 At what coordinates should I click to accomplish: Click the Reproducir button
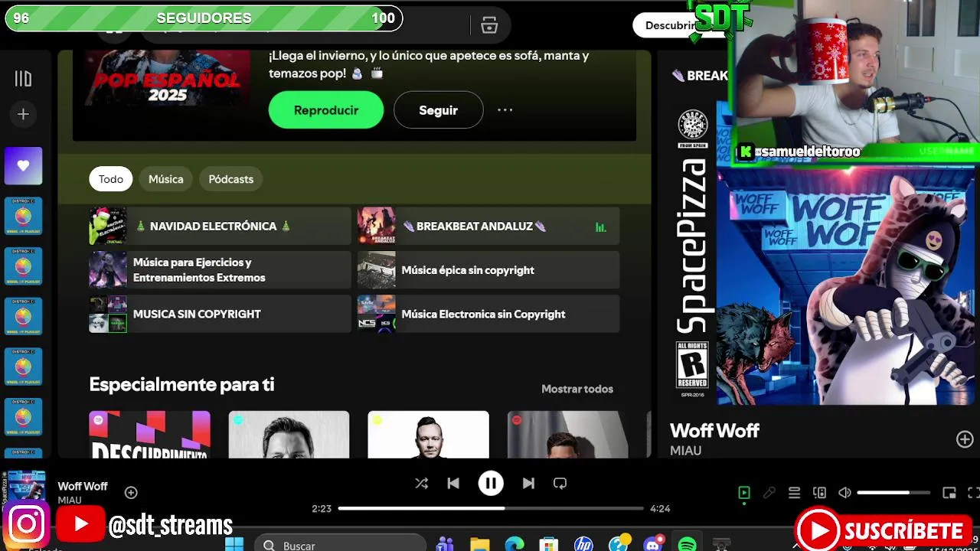tap(326, 110)
